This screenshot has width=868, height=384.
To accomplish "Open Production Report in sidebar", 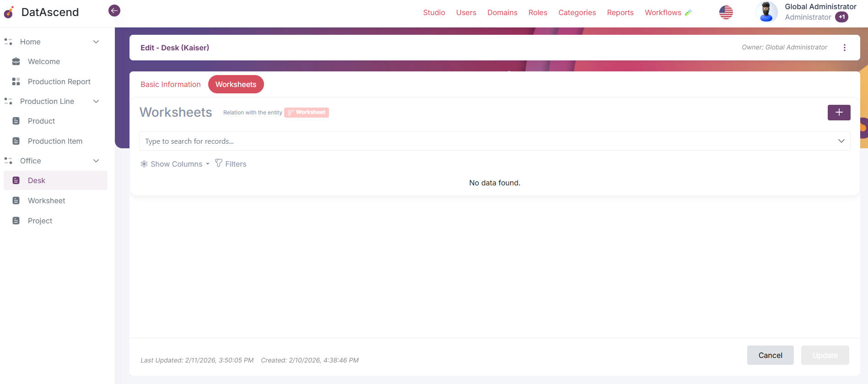I will click(59, 81).
